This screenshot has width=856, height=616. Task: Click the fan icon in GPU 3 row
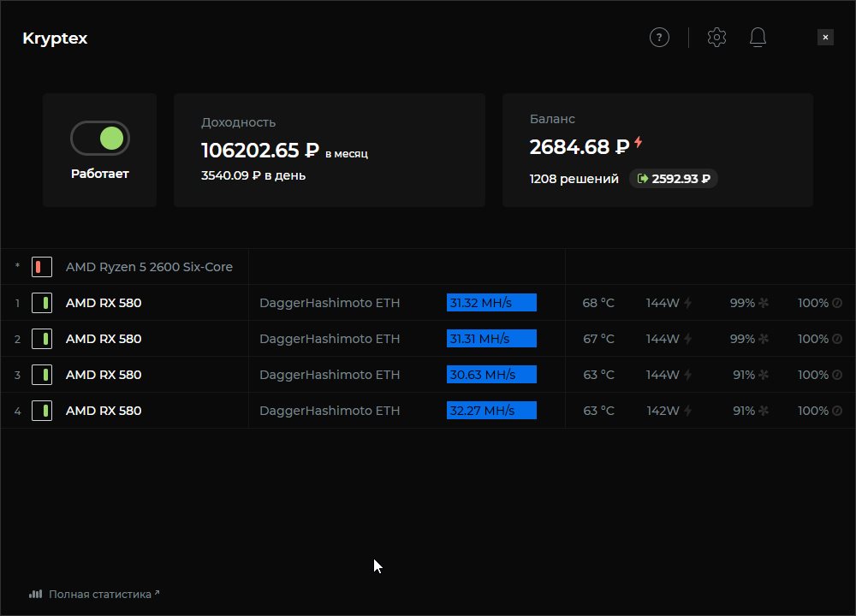(x=764, y=375)
